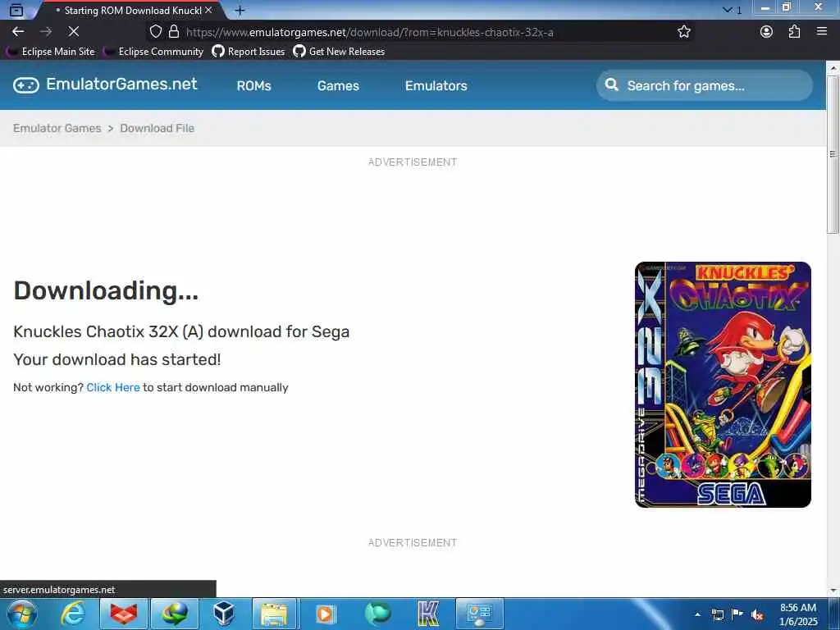Open the red fox-icon app in taskbar
Screen dimensions: 840x630
click(124, 614)
